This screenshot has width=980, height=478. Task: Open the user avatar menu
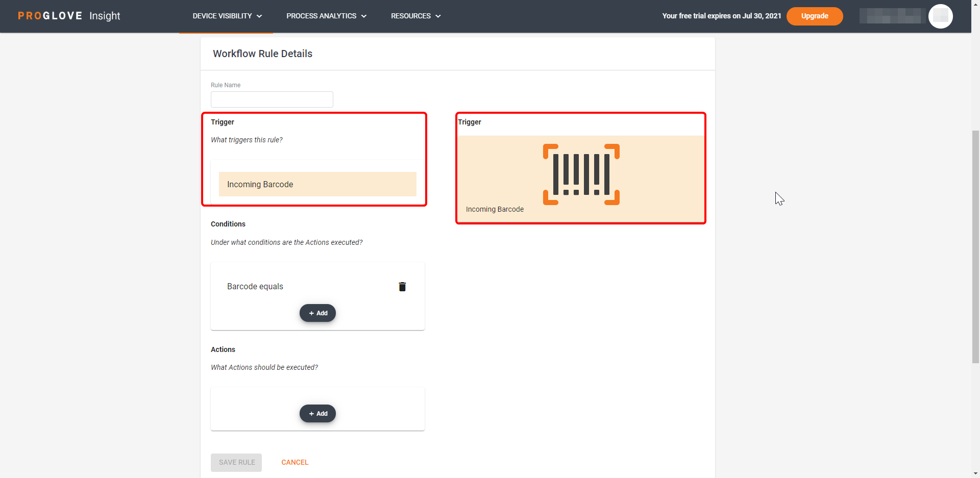(x=940, y=16)
